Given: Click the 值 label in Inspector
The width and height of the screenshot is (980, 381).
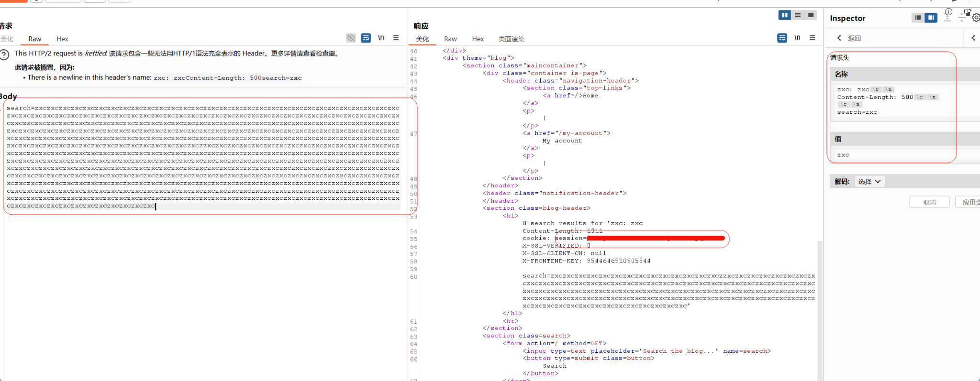Looking at the screenshot, I should tap(838, 139).
